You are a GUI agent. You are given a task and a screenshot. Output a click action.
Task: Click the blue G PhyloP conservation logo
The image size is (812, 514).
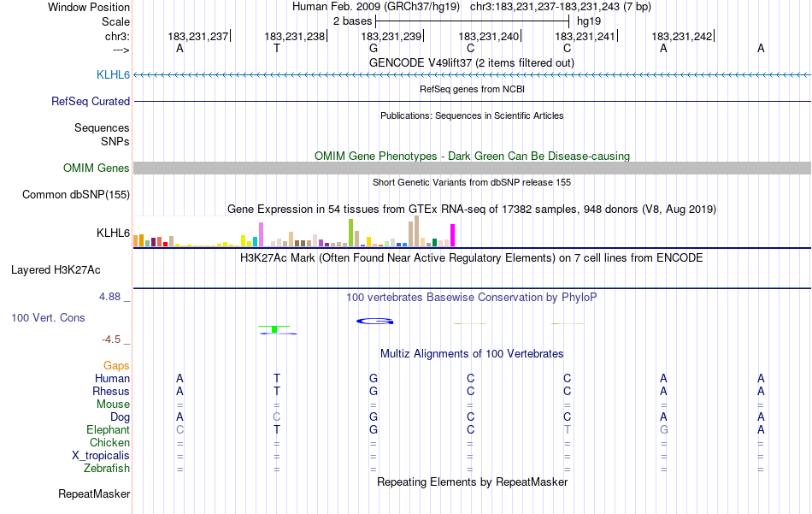pos(375,322)
